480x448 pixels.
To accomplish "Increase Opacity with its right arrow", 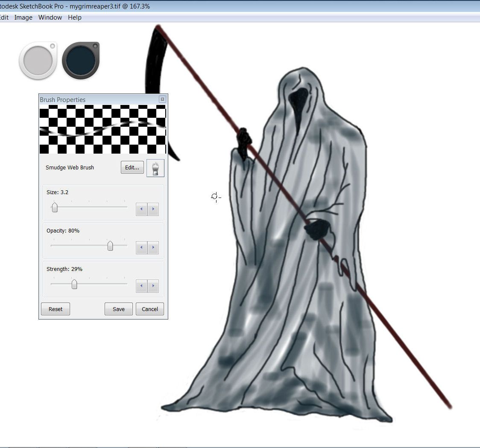I will [x=153, y=247].
